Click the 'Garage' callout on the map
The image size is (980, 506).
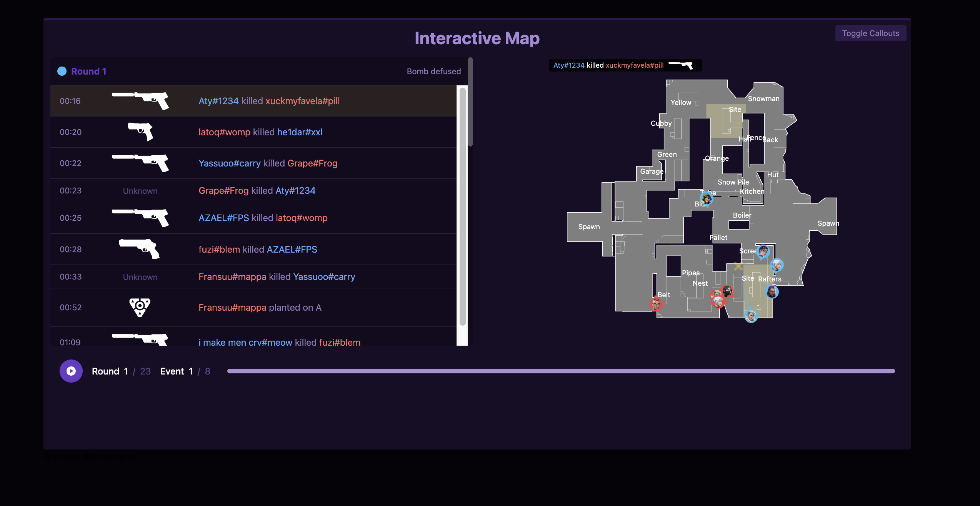[652, 171]
